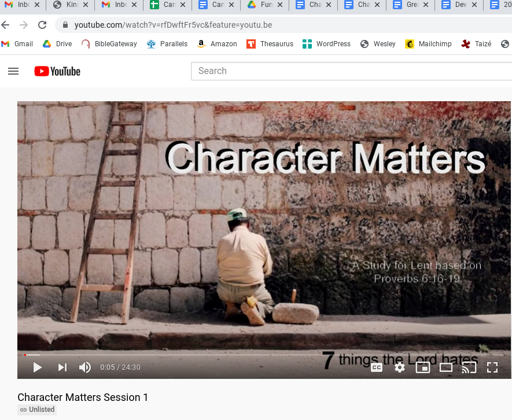Open Drive bookmark
The height and width of the screenshot is (420, 512).
[x=57, y=44]
